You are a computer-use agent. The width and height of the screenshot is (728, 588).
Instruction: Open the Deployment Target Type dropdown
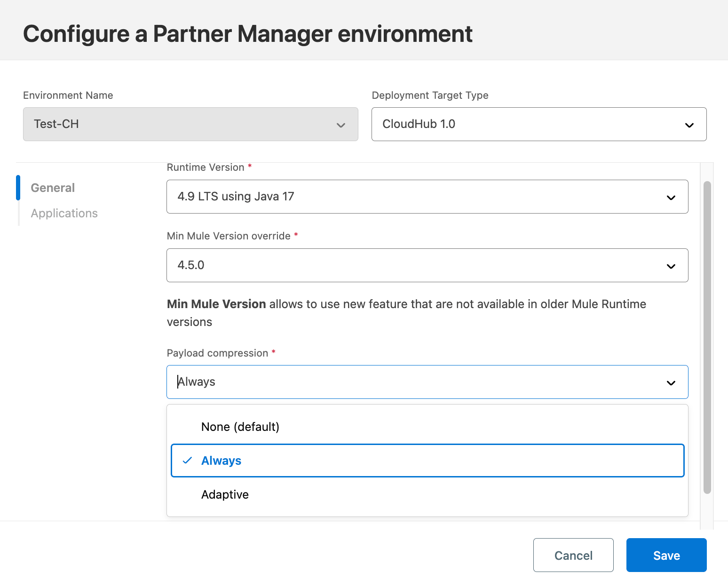(539, 124)
